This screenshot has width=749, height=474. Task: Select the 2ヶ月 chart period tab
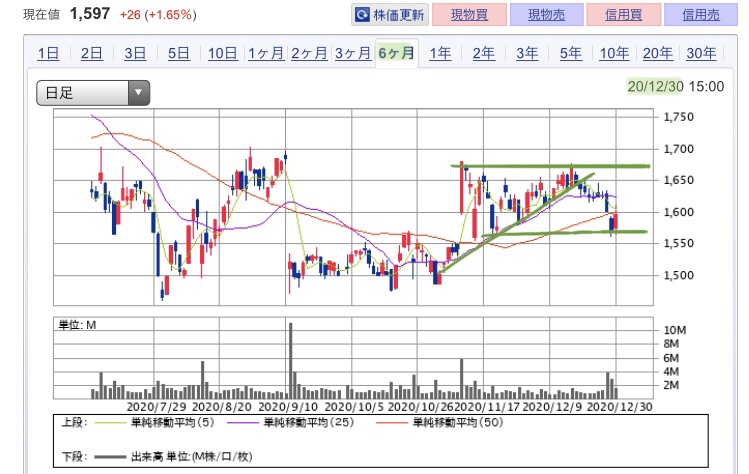pos(310,53)
